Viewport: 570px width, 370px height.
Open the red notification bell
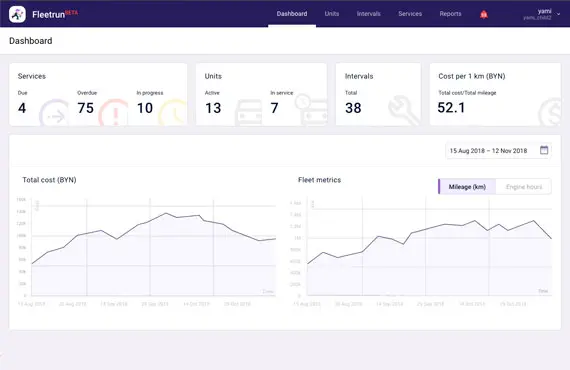point(484,15)
